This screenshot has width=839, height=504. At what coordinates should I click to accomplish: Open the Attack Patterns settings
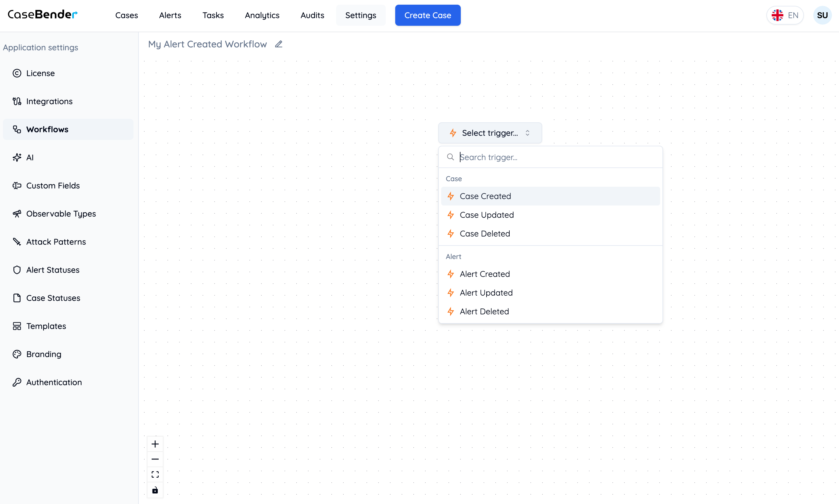(56, 242)
